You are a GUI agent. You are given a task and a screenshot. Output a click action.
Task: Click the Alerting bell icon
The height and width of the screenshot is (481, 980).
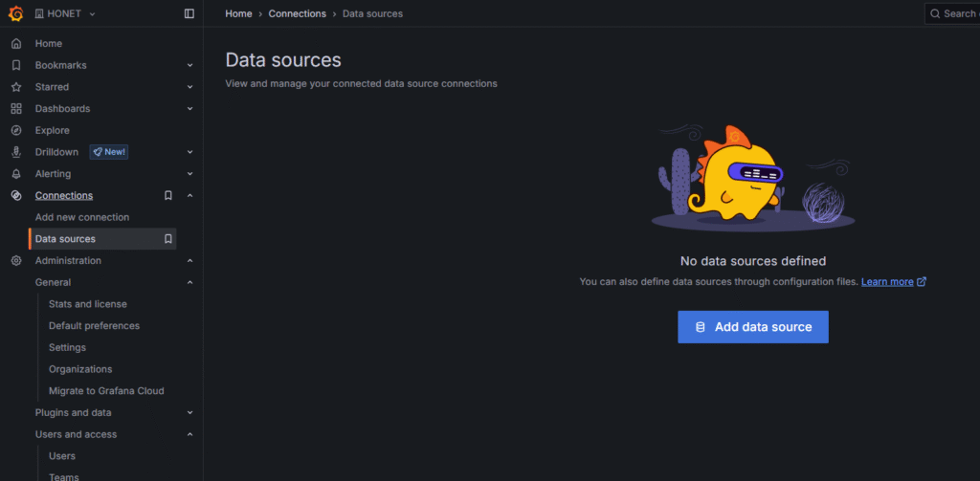(16, 174)
